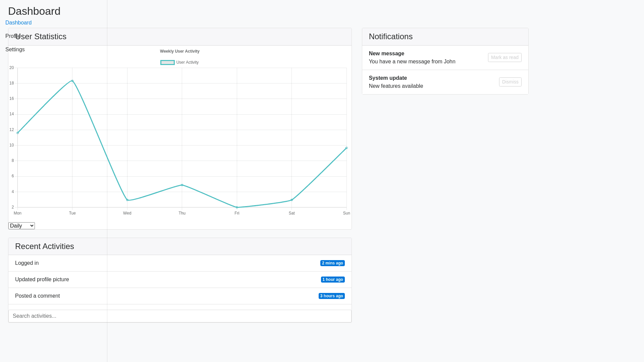Open the Daily frequency dropdown

coord(21,226)
